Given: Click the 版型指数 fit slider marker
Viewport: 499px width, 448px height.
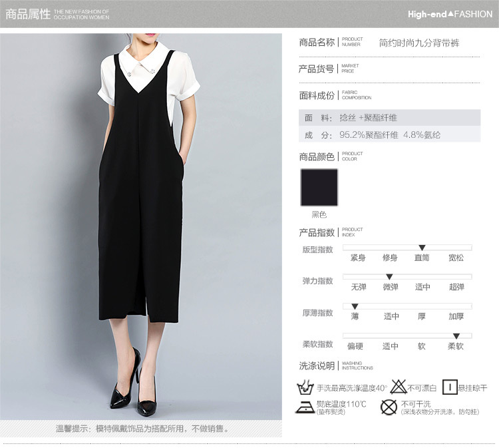Looking at the screenshot, I should click(x=422, y=248).
